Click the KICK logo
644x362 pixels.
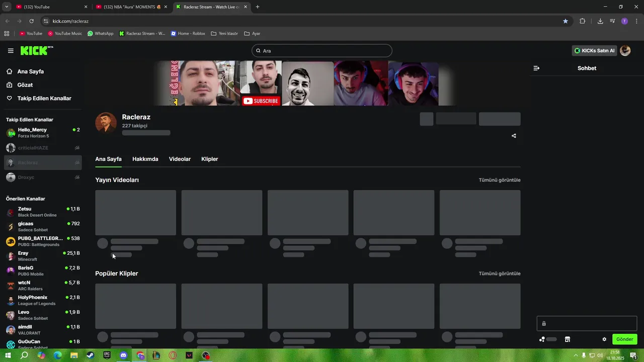coord(36,50)
